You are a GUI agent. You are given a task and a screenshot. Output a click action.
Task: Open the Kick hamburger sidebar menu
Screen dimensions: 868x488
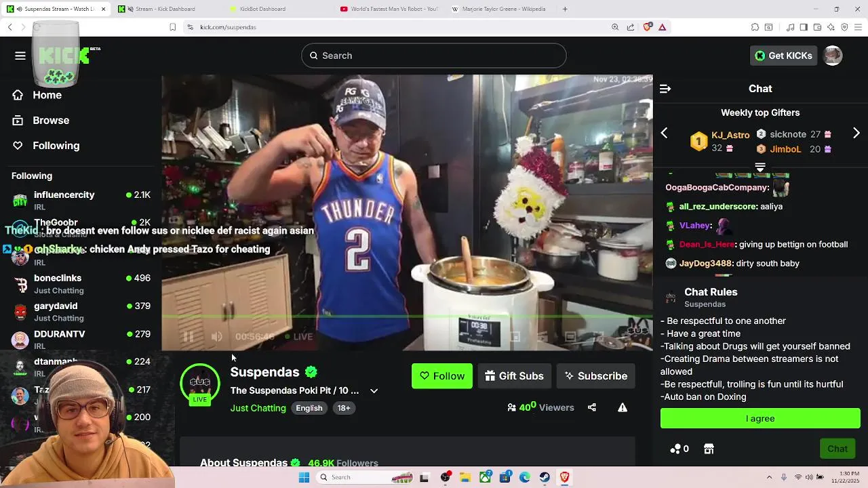[x=20, y=56]
